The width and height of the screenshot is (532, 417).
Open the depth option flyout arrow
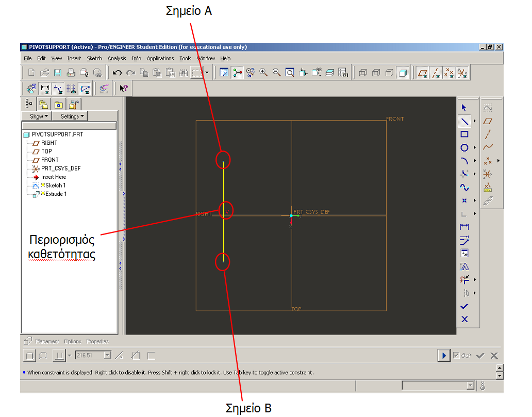[x=70, y=356]
